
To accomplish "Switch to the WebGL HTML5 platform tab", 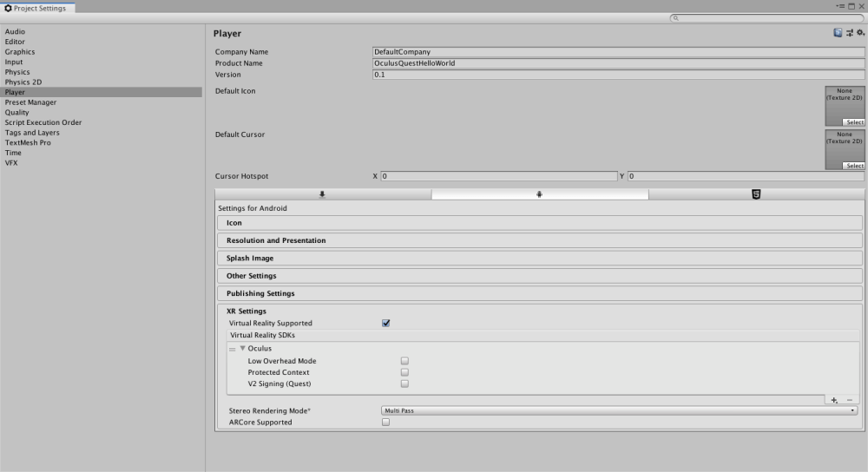I will click(756, 194).
